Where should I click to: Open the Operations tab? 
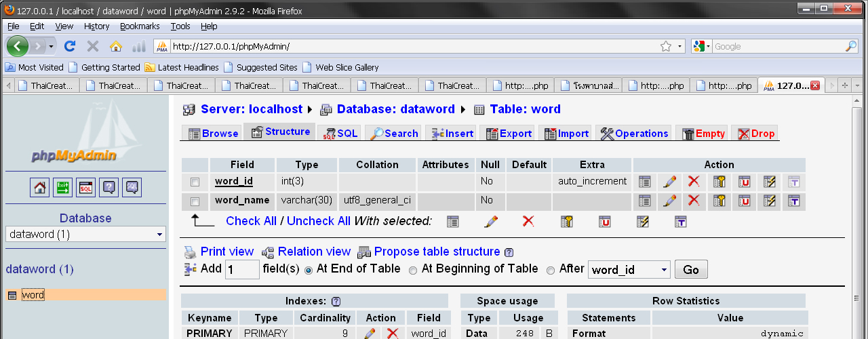tap(634, 133)
